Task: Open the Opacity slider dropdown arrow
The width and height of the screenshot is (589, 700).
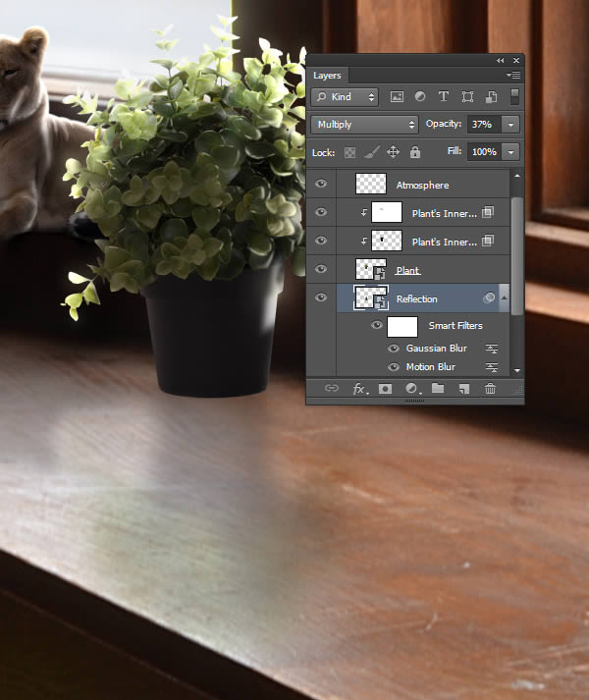Action: coord(510,125)
